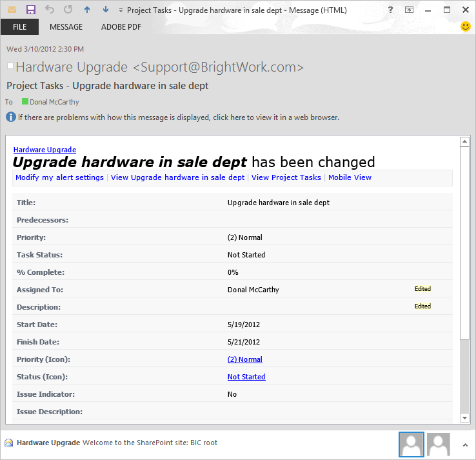
Task: Click the smiley feedback icon
Action: pos(466,26)
